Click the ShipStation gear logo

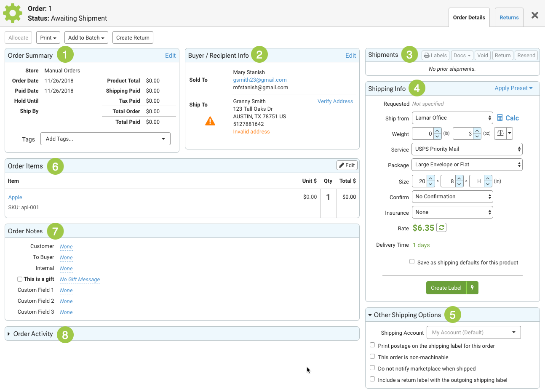click(x=13, y=13)
